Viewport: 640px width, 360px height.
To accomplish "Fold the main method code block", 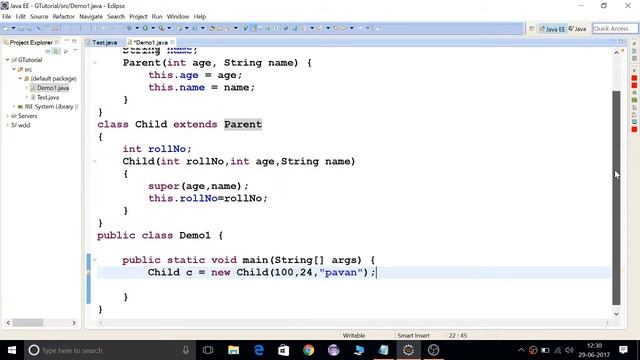I will [94, 260].
